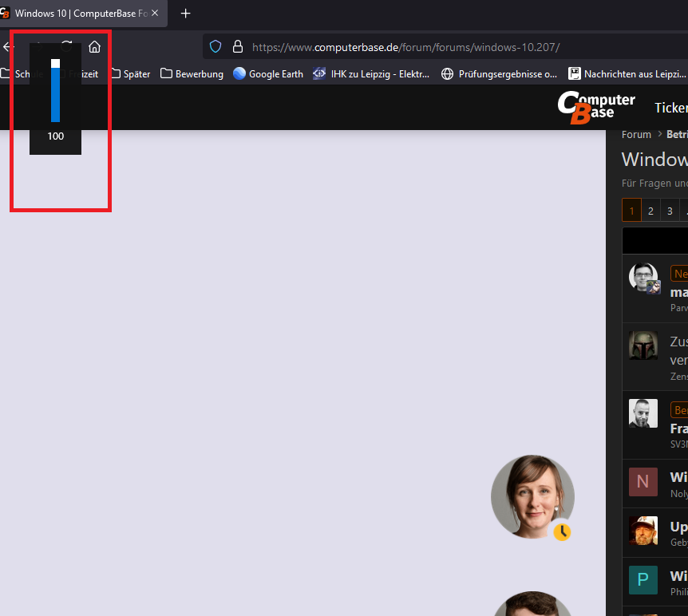This screenshot has width=688, height=616.
Task: Focus the computerbase.de address bar
Action: tap(406, 47)
